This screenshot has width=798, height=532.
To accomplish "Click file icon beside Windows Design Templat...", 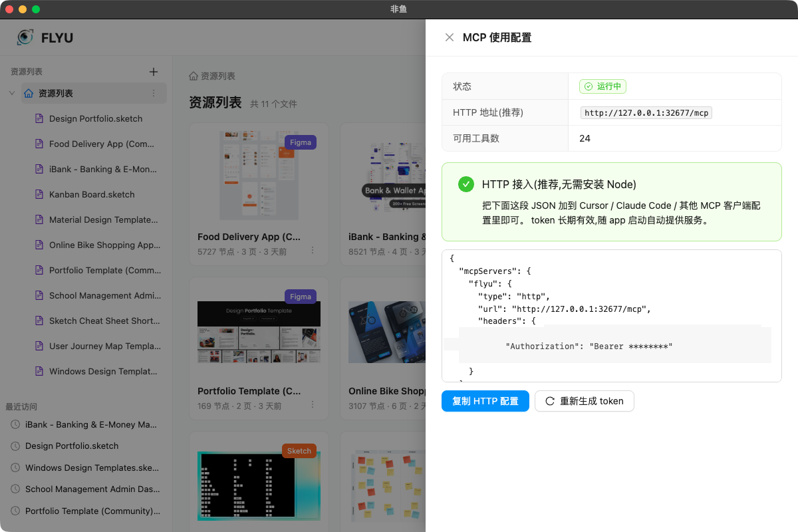I will (39, 371).
